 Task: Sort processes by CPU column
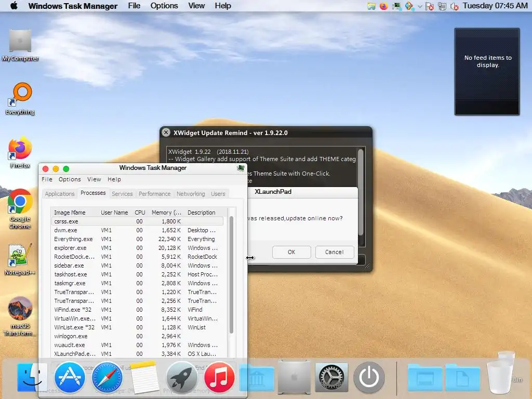coord(140,212)
